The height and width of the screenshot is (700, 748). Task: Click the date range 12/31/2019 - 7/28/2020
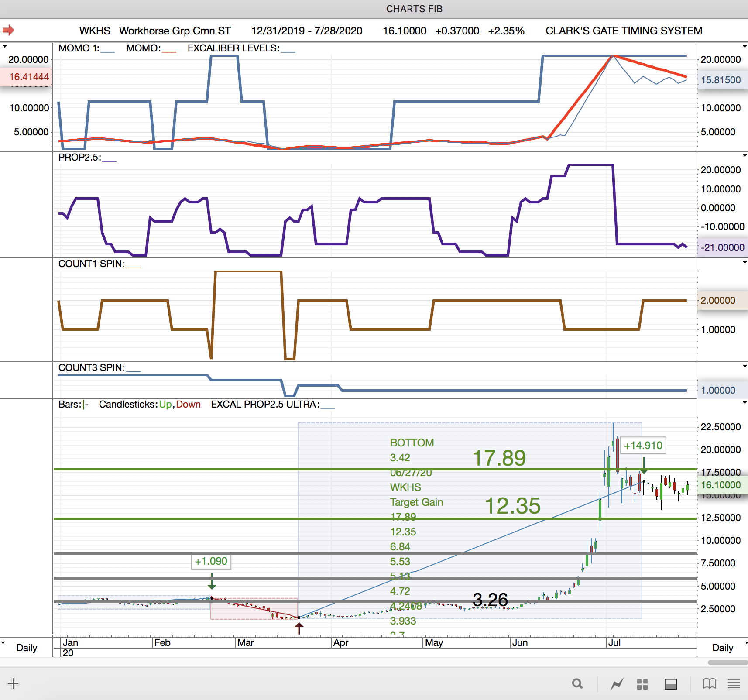pyautogui.click(x=306, y=31)
